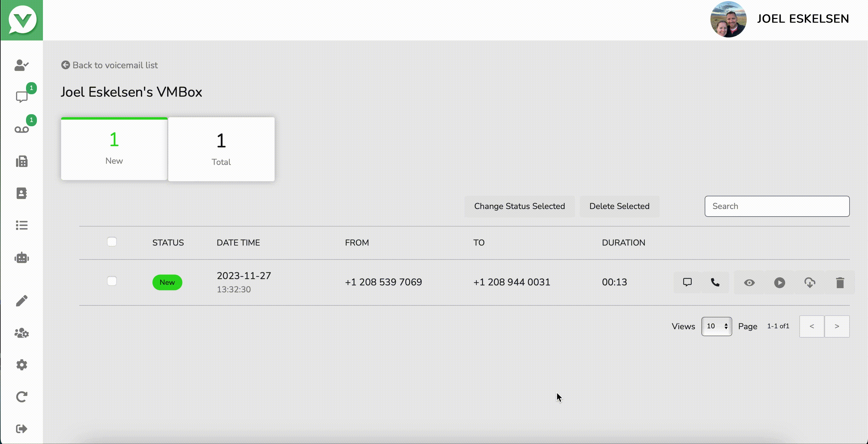Go to next page arrow
This screenshot has height=444, width=868.
click(837, 326)
